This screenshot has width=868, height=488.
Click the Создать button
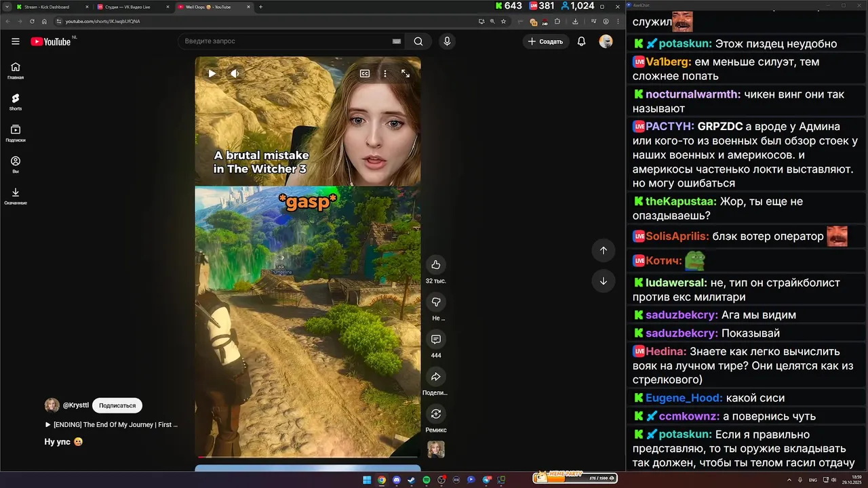546,41
